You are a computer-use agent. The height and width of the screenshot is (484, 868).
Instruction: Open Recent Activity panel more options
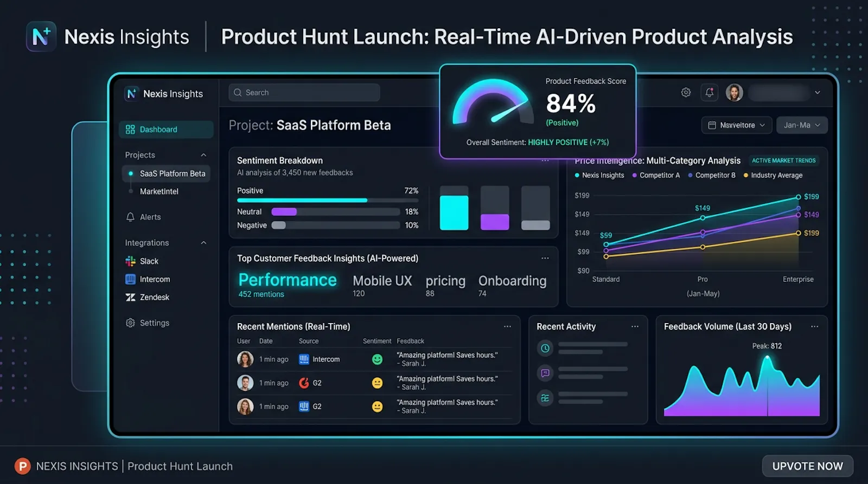(x=635, y=326)
